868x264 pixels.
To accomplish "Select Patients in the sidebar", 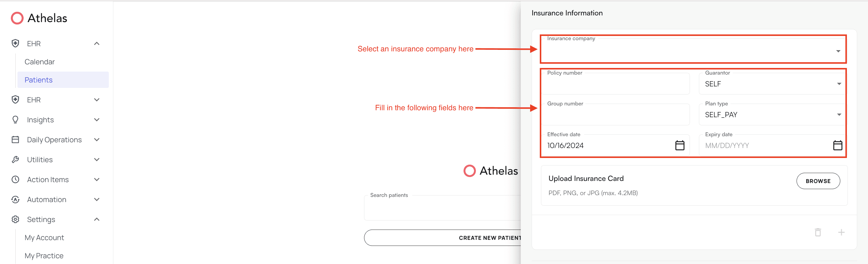I will click(38, 80).
